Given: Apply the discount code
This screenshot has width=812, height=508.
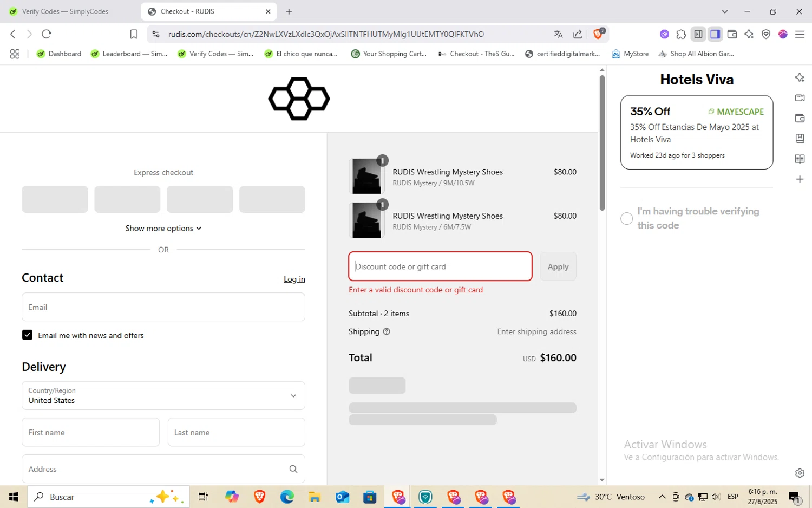Looking at the screenshot, I should click(558, 266).
